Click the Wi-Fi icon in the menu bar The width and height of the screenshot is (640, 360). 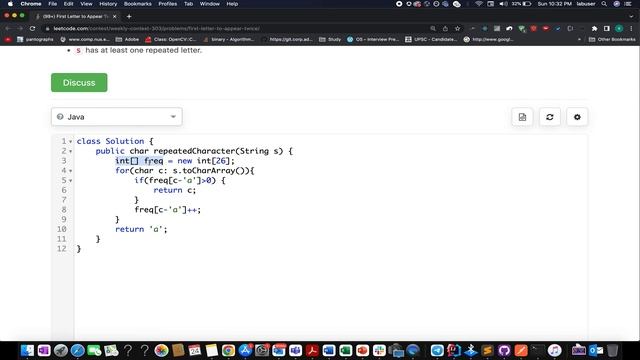point(479,4)
